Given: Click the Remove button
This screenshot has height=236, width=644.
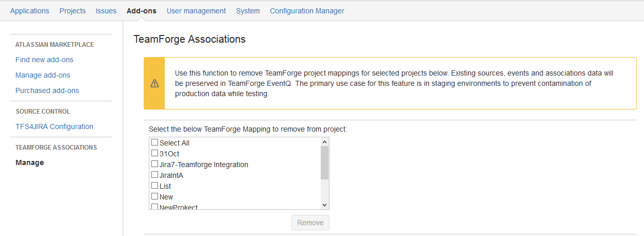Looking at the screenshot, I should 310,223.
